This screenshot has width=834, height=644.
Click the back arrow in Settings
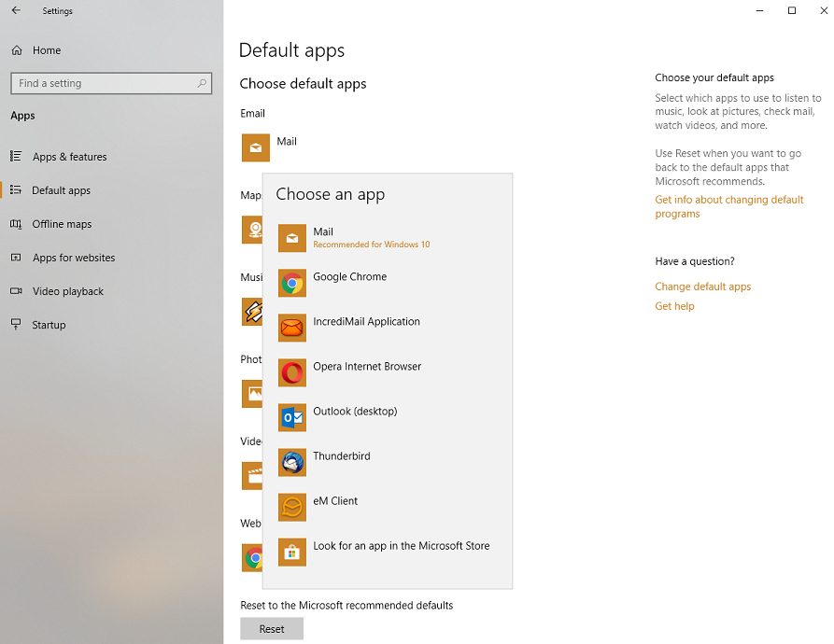[16, 10]
